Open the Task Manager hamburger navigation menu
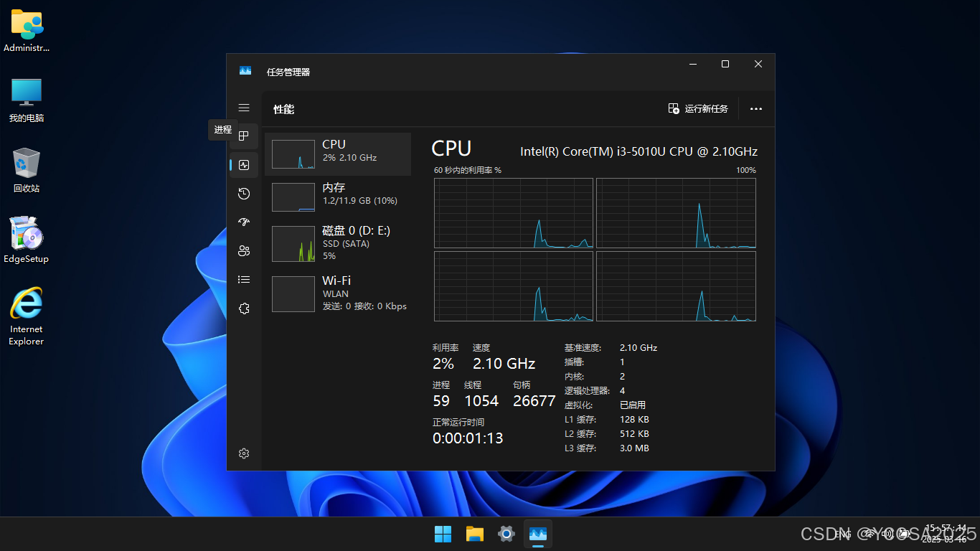Viewport: 980px width, 551px height. [x=244, y=108]
